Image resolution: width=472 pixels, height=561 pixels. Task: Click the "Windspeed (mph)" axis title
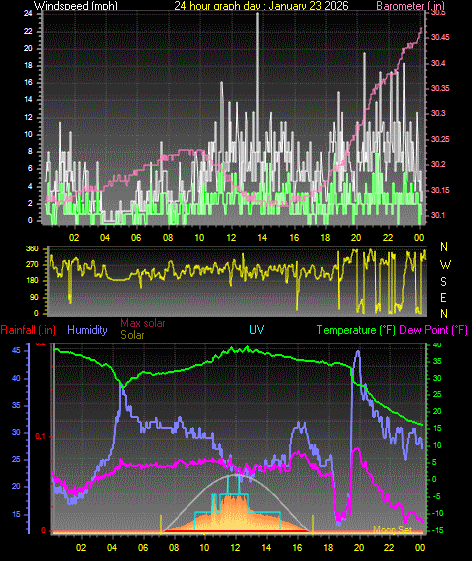point(76,5)
